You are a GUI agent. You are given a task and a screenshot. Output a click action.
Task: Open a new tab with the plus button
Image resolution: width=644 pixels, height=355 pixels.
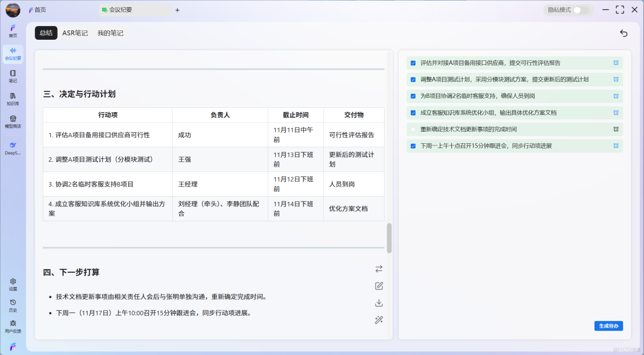pyautogui.click(x=177, y=10)
